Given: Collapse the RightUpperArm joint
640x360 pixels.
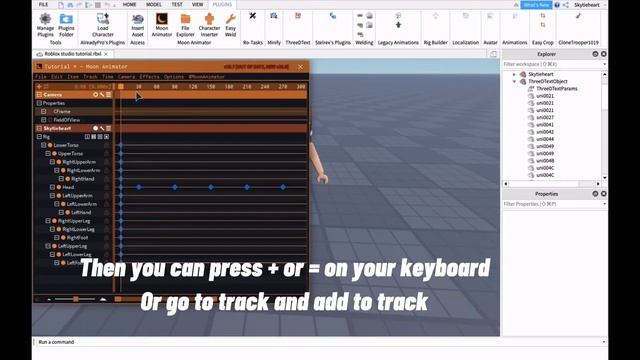Looking at the screenshot, I should coord(52,162).
